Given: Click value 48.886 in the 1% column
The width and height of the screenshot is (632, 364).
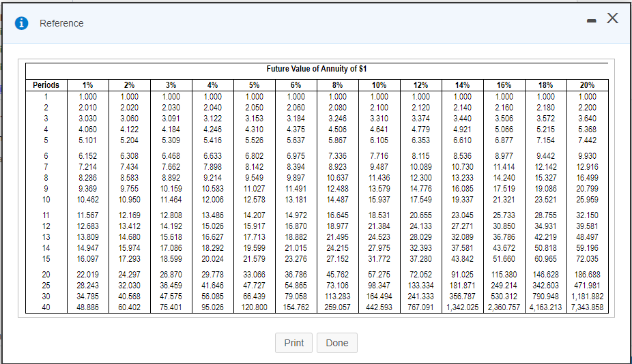Looking at the screenshot, I should [87, 307].
